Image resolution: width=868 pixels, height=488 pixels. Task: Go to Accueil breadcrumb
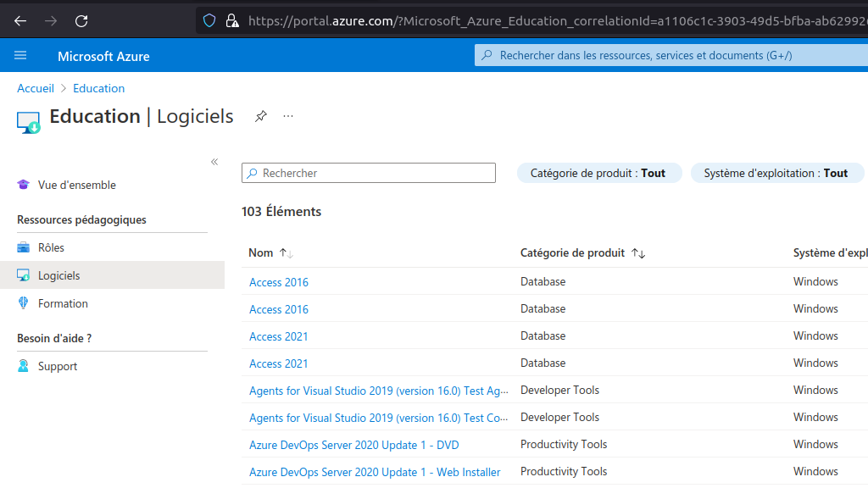[36, 88]
